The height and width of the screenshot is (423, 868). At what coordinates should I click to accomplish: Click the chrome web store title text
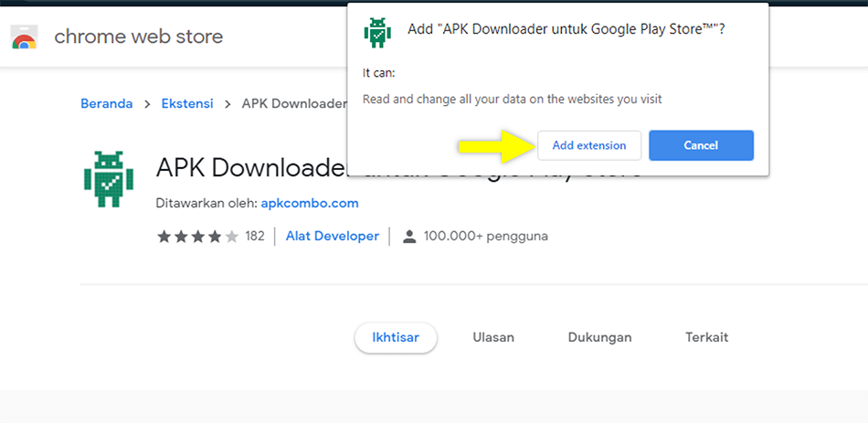pos(138,37)
